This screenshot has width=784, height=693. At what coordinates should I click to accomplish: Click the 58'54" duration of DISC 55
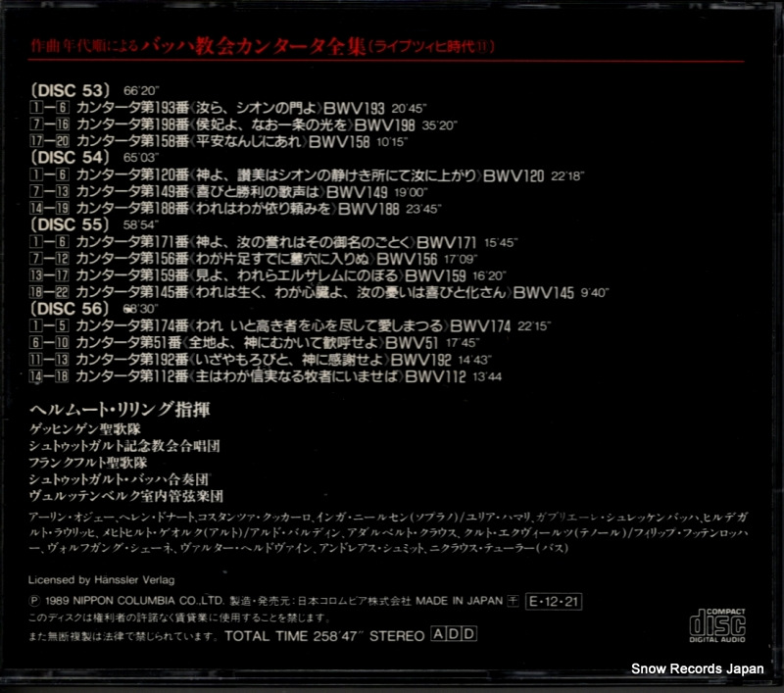coord(141,225)
